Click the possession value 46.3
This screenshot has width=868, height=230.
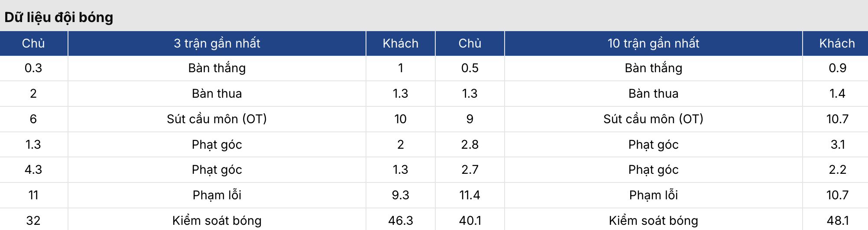(x=400, y=220)
